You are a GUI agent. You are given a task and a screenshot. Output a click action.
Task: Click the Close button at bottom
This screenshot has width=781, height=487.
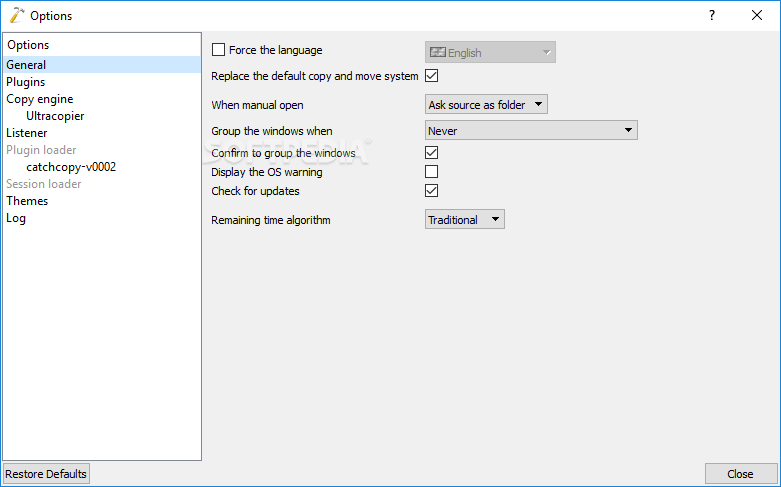740,474
